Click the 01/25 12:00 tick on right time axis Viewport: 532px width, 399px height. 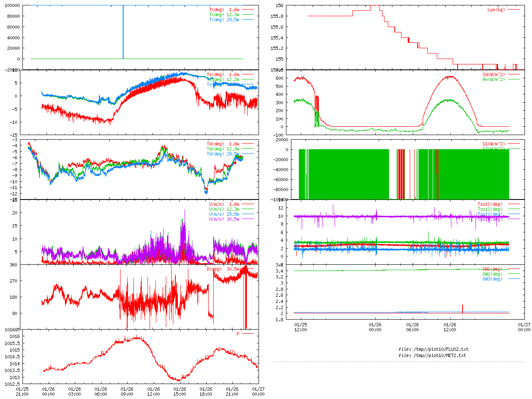tap(300, 327)
